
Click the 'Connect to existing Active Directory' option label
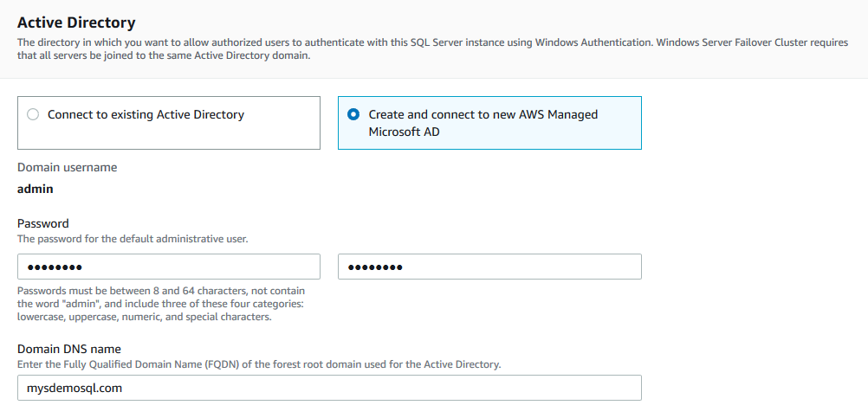point(146,114)
